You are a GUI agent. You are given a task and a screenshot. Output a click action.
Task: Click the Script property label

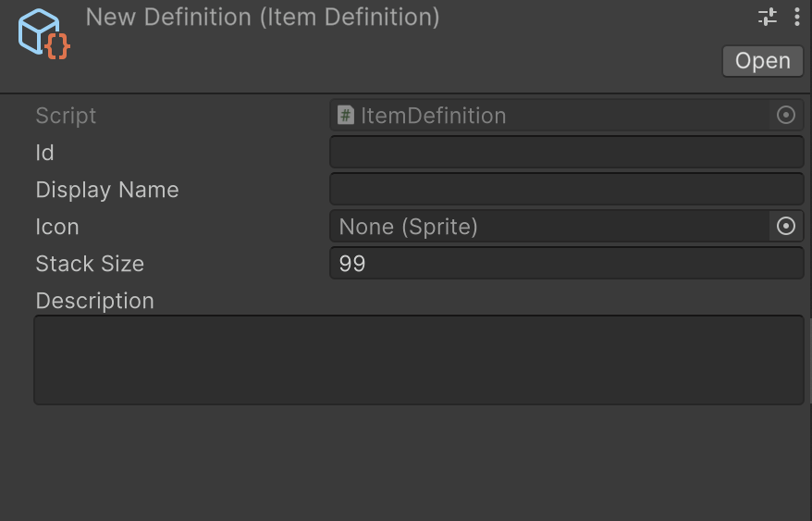[x=66, y=116]
